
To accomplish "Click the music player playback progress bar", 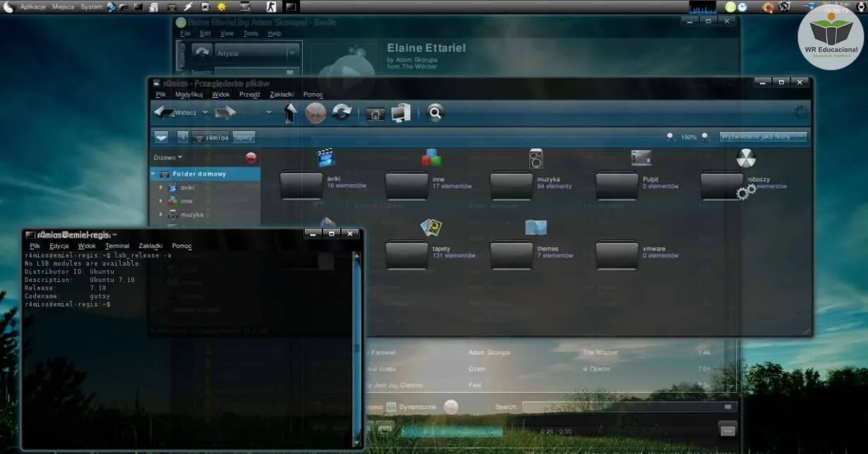I will [452, 431].
